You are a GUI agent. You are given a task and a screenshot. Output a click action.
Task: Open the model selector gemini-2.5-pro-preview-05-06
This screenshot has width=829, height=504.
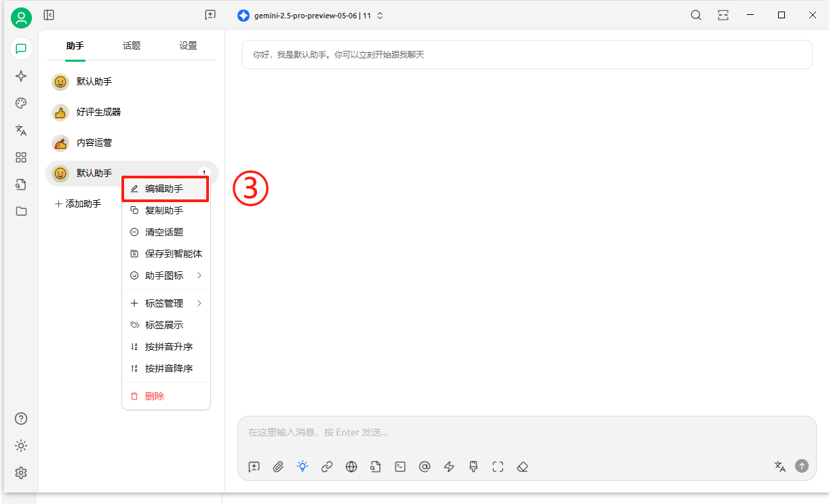(311, 16)
